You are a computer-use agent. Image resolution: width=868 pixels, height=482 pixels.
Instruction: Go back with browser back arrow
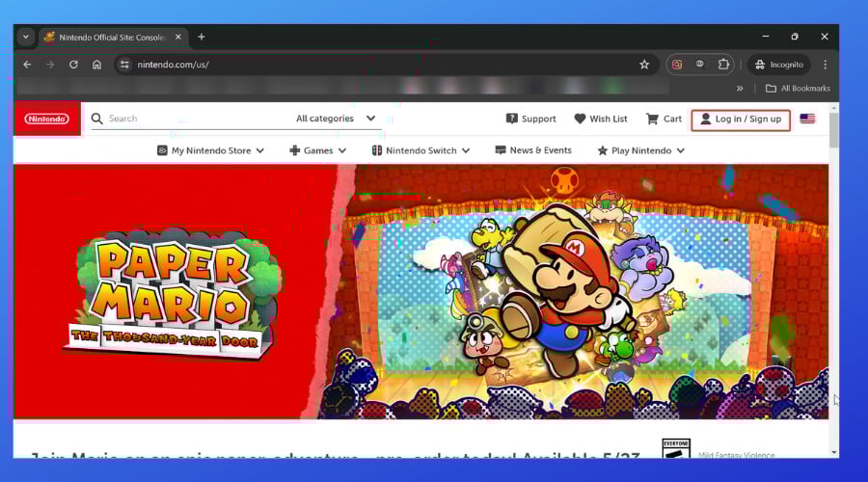27,65
